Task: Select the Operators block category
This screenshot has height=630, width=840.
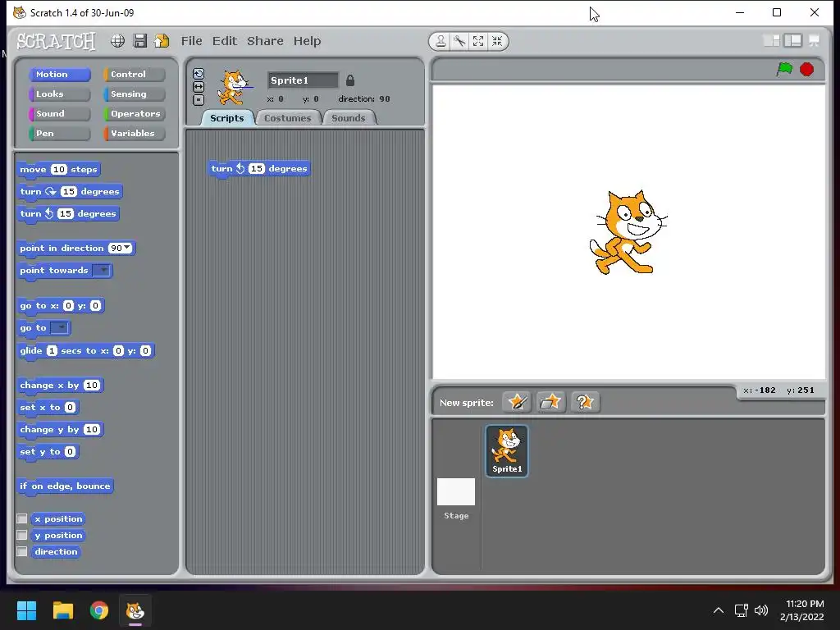Action: point(134,113)
